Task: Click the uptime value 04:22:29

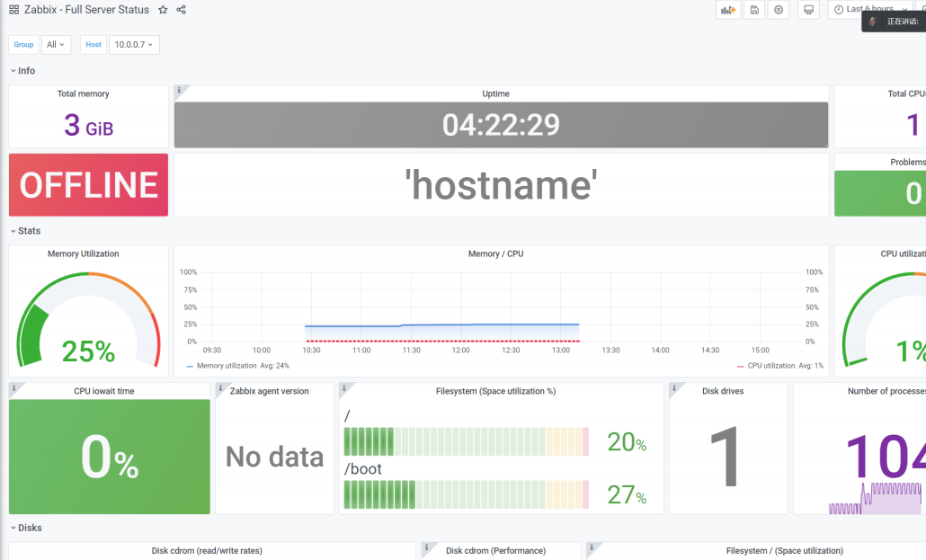Action: 501,125
